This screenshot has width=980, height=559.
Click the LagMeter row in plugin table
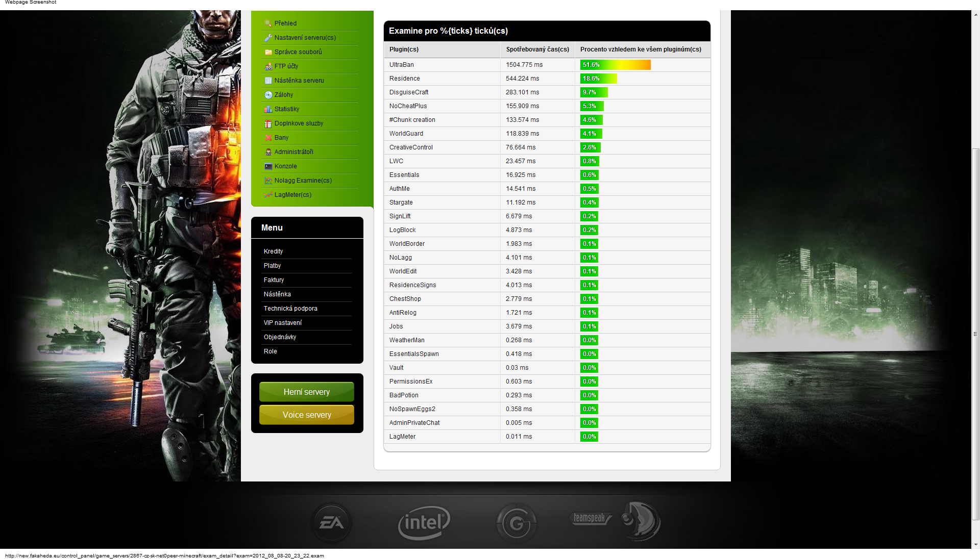pyautogui.click(x=547, y=437)
